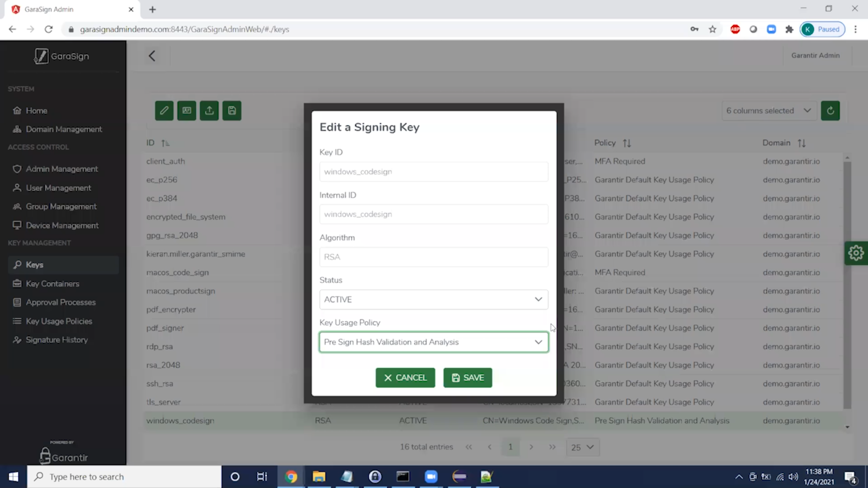Click the Key ID input field
The width and height of the screenshot is (868, 488).
(x=433, y=172)
